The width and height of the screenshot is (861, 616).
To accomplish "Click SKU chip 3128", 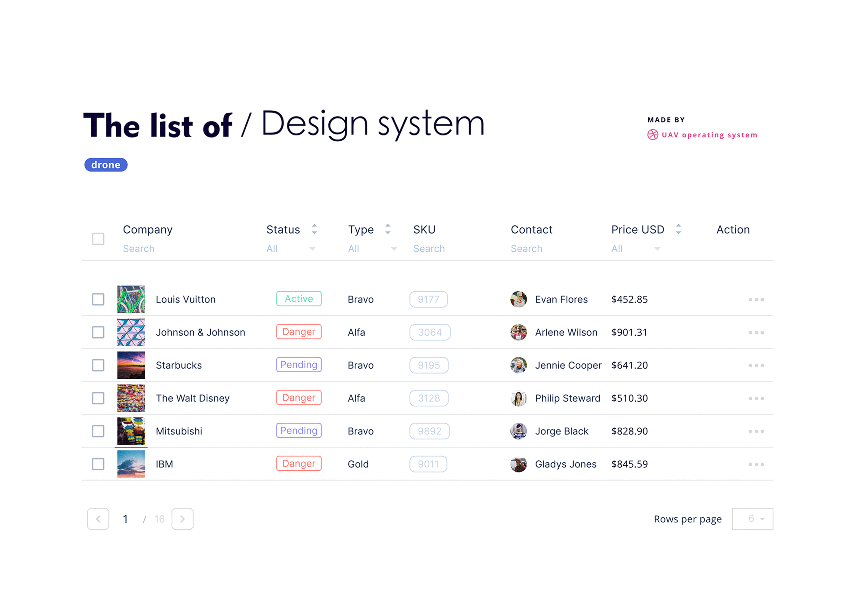I will pos(429,398).
